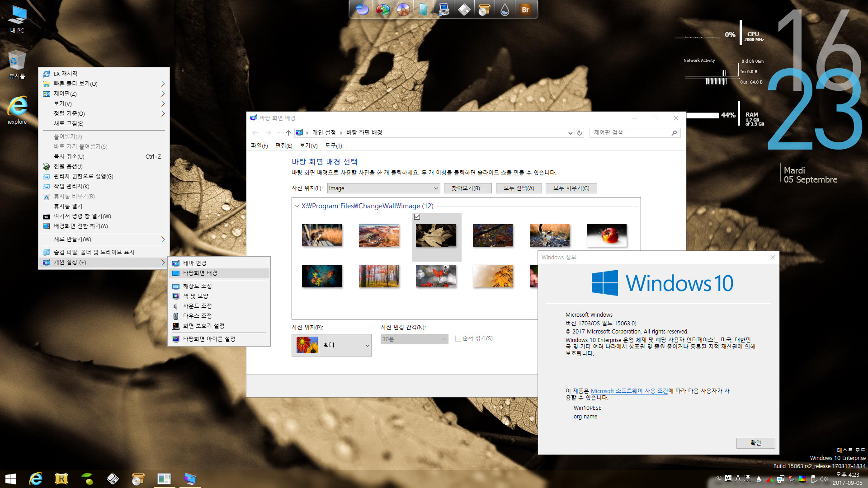Open the 확대 picture position dropdown
This screenshot has width=868, height=488.
point(331,345)
